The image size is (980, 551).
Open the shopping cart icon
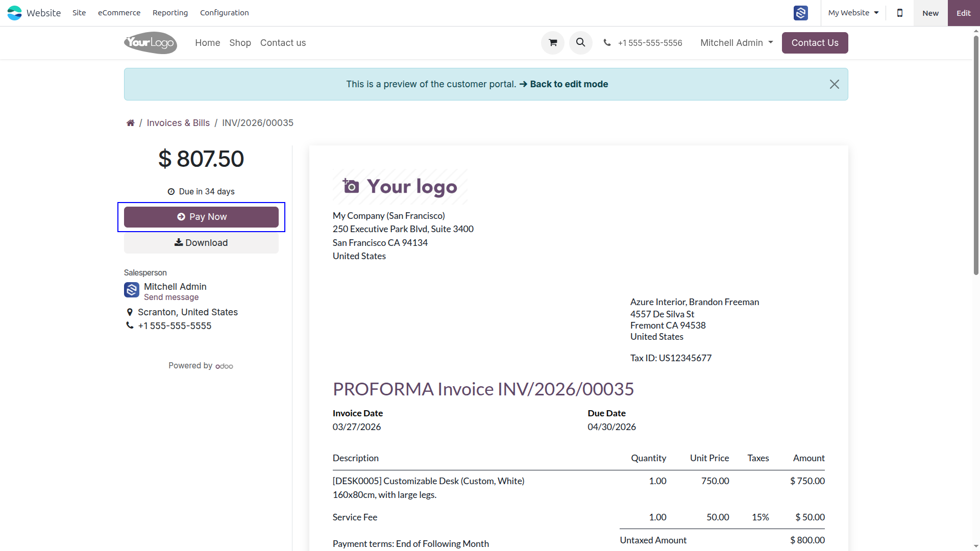(553, 43)
